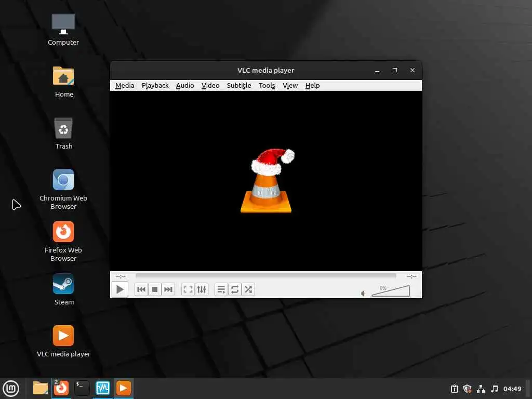Open the Linux Mint start menu

[x=11, y=389]
